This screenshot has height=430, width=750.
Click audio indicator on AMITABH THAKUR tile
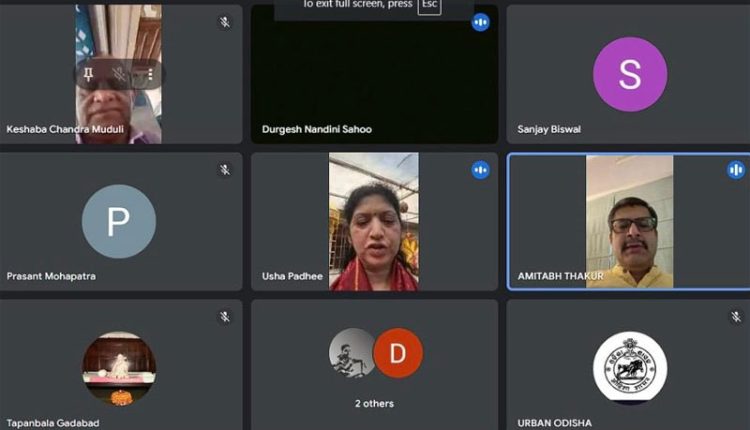tap(736, 170)
